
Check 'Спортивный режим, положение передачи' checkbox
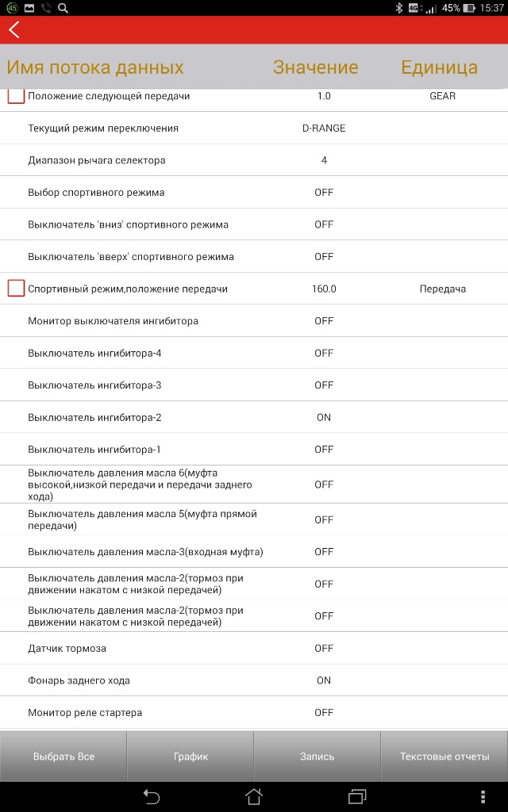coord(16,289)
